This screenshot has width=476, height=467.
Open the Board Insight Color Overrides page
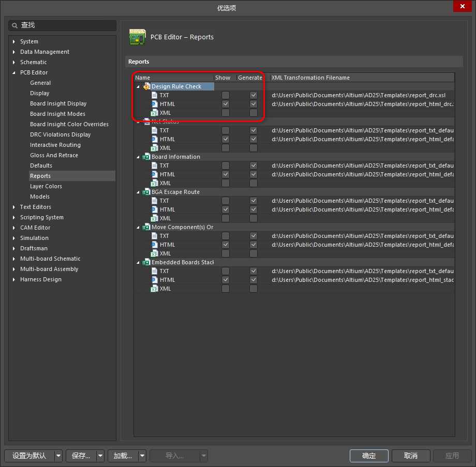(x=69, y=124)
